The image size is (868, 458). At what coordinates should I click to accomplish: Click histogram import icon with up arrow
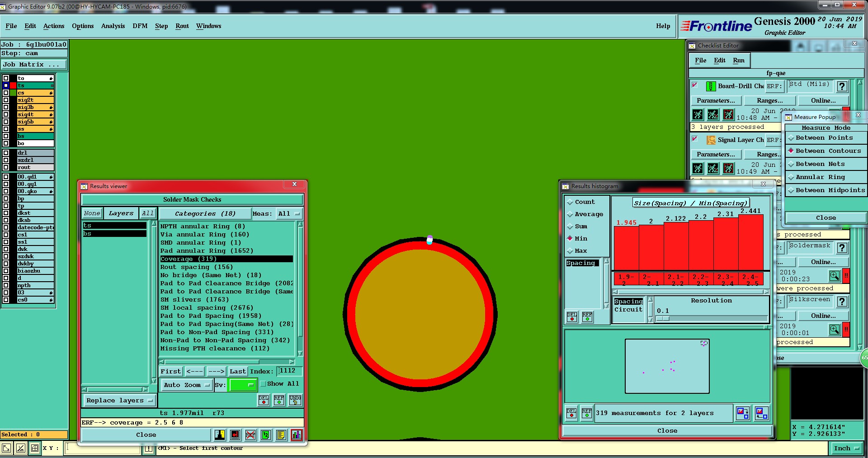pos(762,413)
